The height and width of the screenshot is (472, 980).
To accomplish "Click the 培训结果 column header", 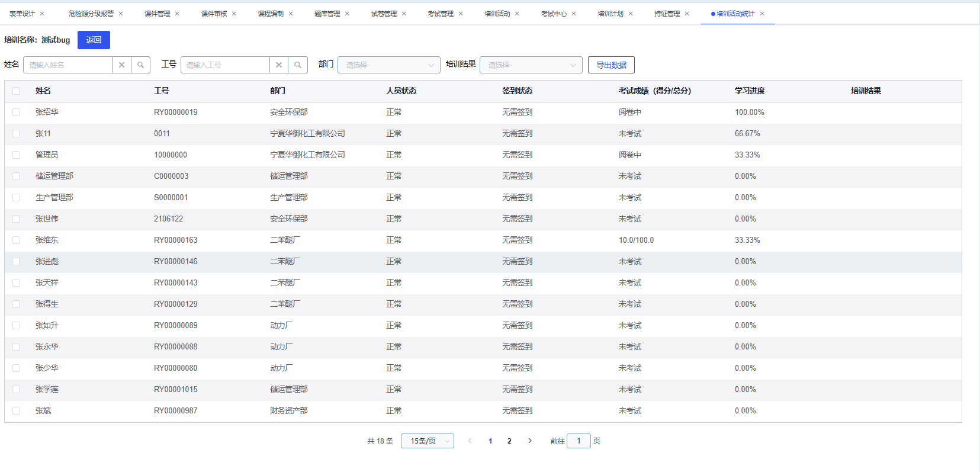I will [x=866, y=91].
